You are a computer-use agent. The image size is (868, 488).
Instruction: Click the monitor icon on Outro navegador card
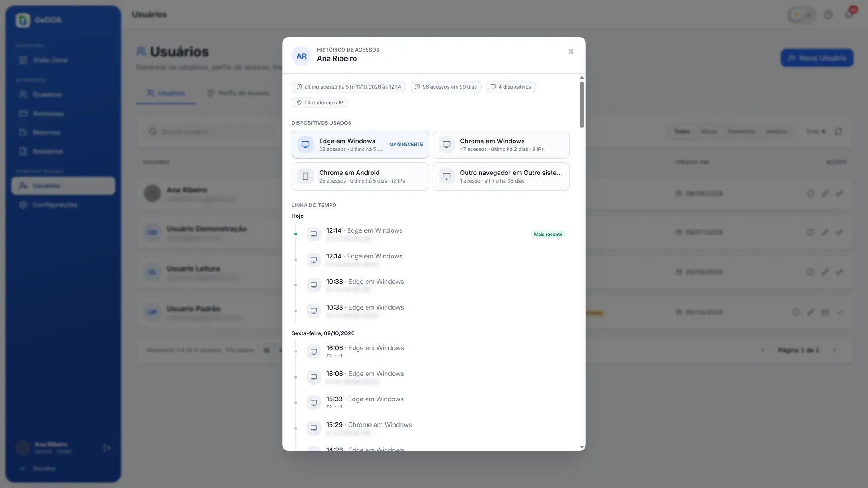click(447, 176)
